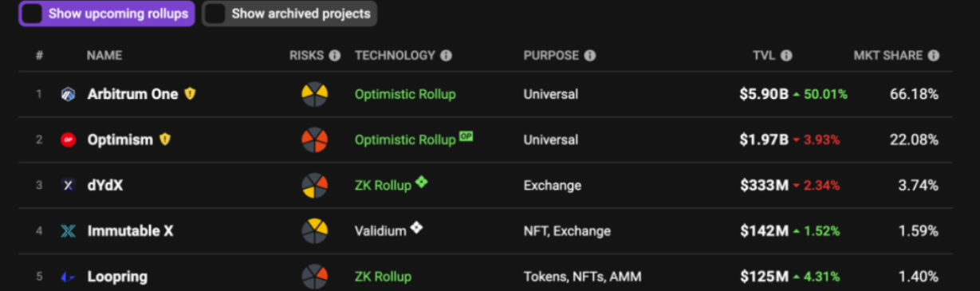Select the green diamond icon next to dYdX ZK Rollup

pos(421,183)
